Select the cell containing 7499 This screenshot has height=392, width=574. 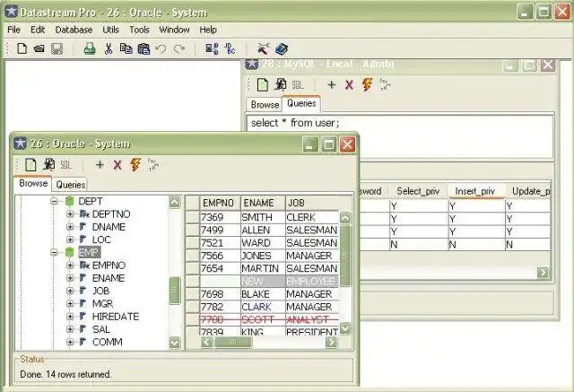pyautogui.click(x=220, y=230)
